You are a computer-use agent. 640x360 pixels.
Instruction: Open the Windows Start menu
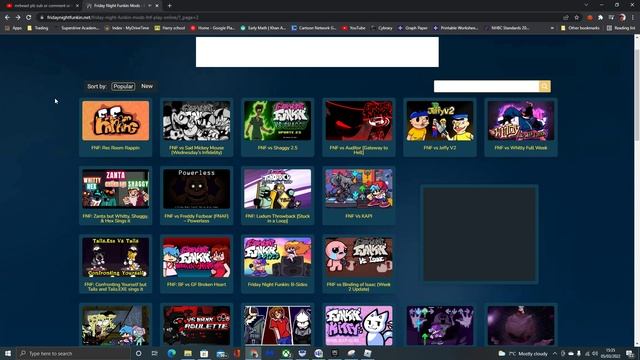(8, 353)
